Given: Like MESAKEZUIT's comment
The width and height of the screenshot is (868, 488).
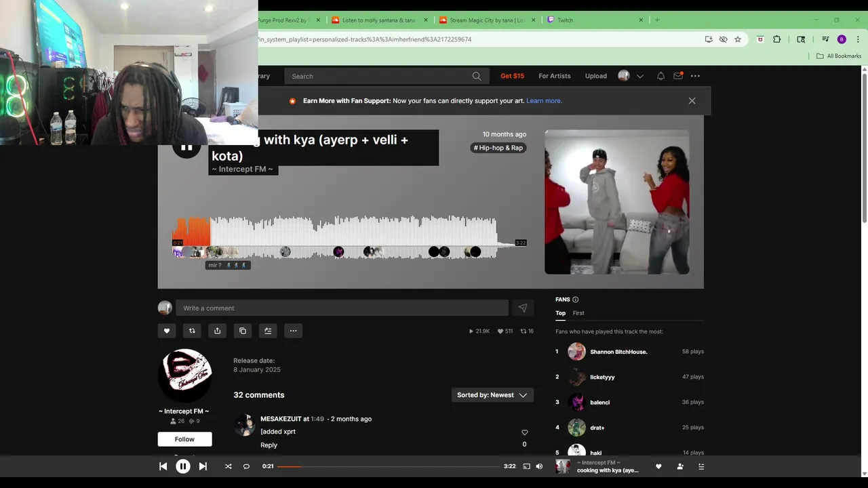Looking at the screenshot, I should click(524, 432).
